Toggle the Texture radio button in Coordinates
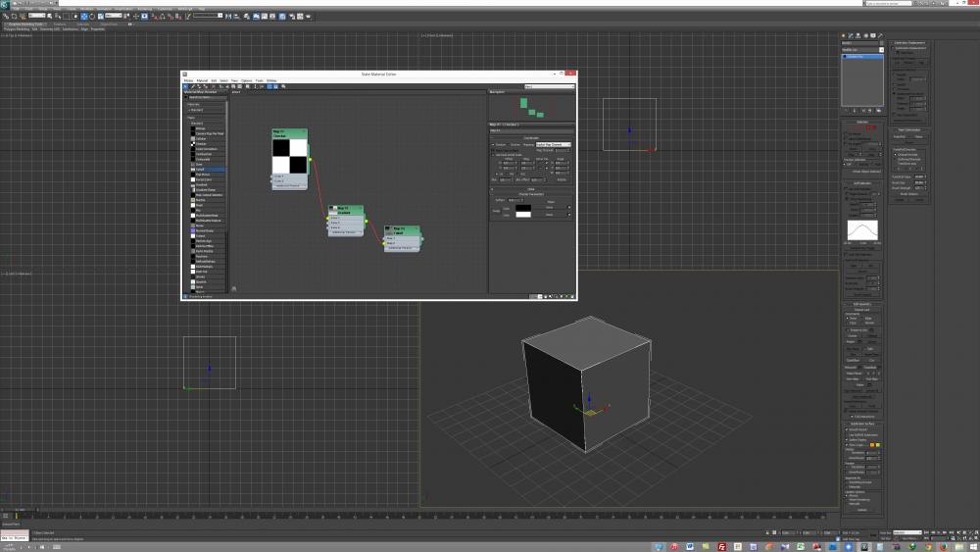The image size is (980, 552). pos(493,144)
